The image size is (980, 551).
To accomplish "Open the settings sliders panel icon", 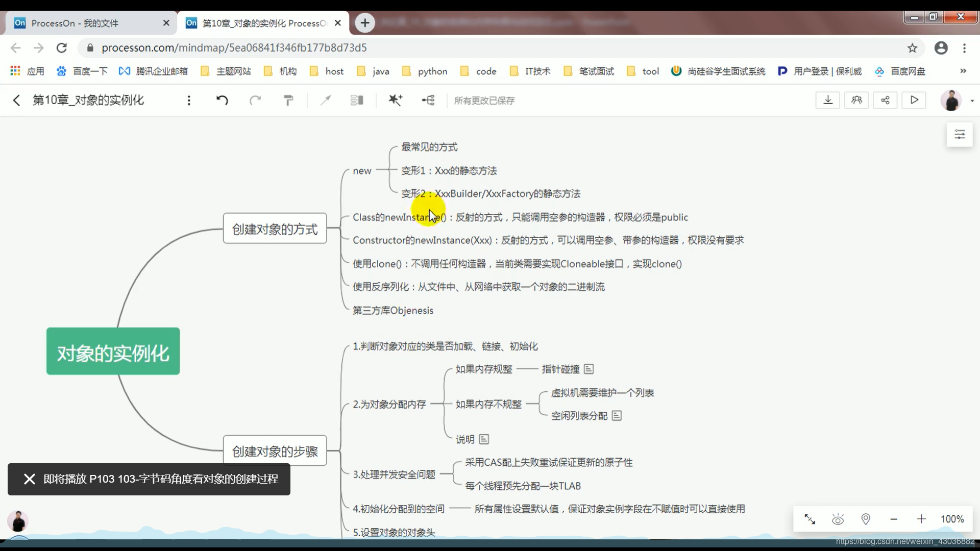I will tap(960, 135).
